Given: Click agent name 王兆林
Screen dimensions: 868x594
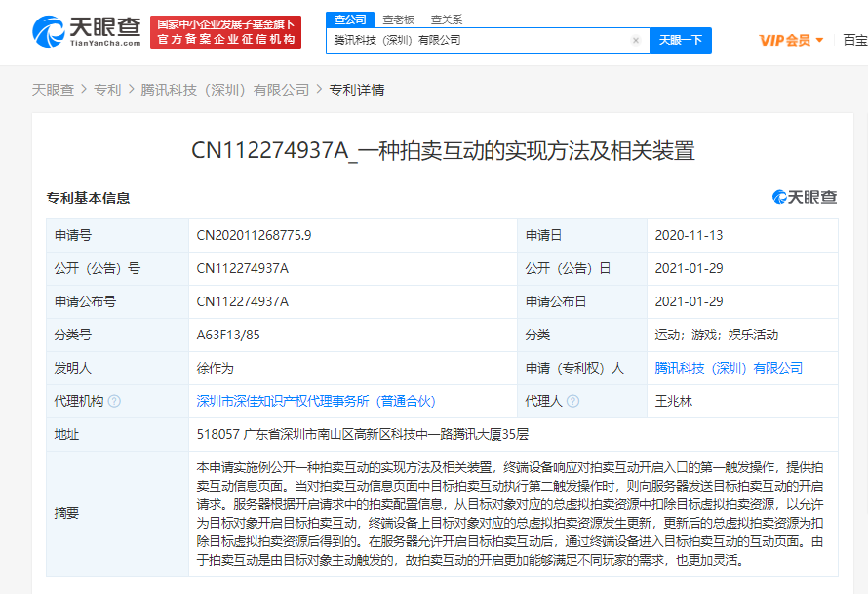Looking at the screenshot, I should pos(674,401).
